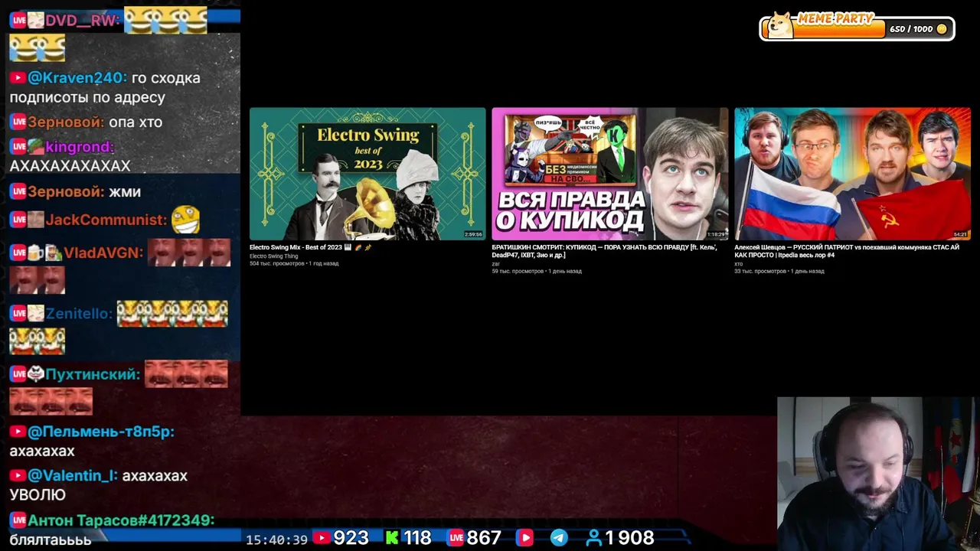
Task: Click the LIVE icon beside 867
Action: pos(456,538)
